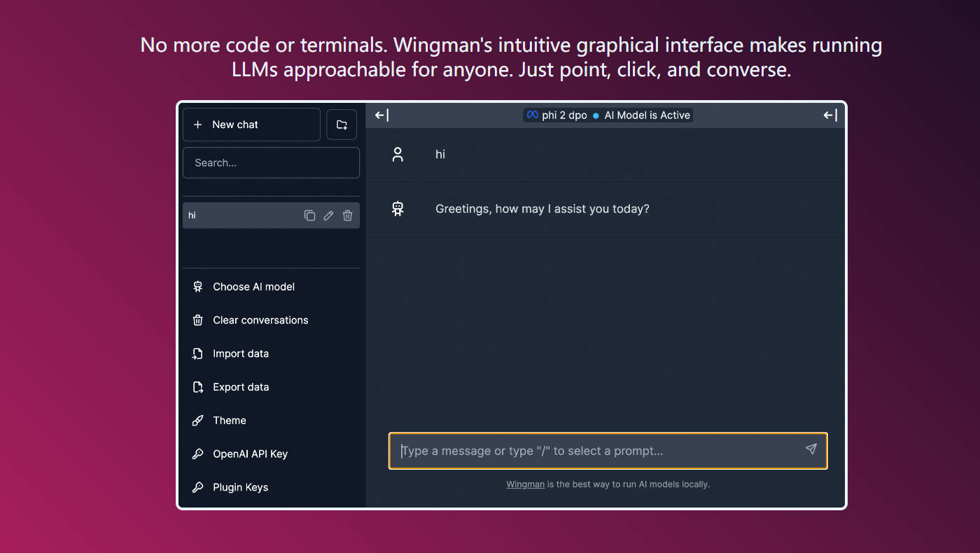Viewport: 980px width, 553px height.
Task: Send the message using the paper plane icon
Action: pos(811,450)
